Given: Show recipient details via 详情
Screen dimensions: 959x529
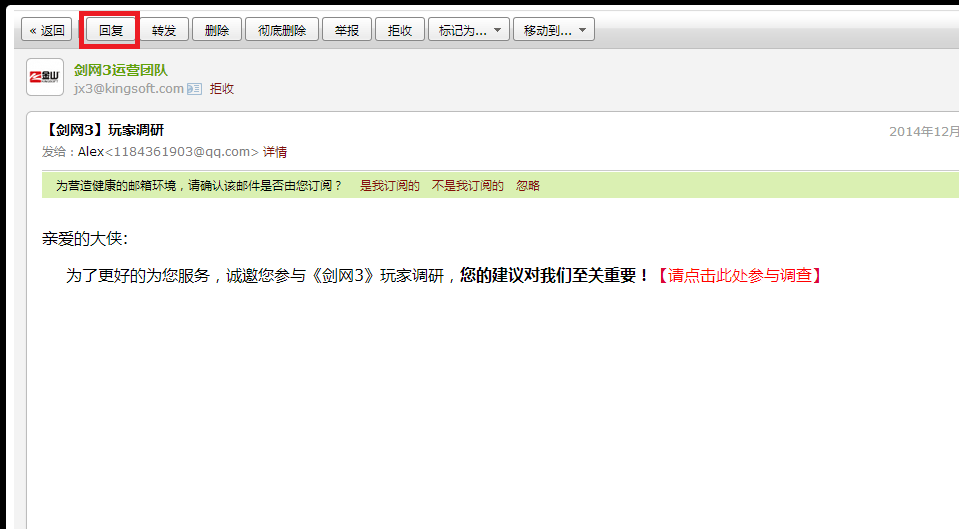Looking at the screenshot, I should pyautogui.click(x=275, y=152).
